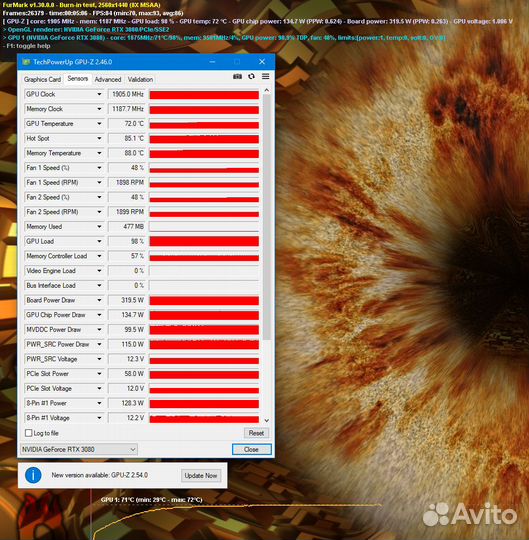Open the Memory Clock sensor dropdown
The height and width of the screenshot is (540, 529).
click(x=99, y=109)
